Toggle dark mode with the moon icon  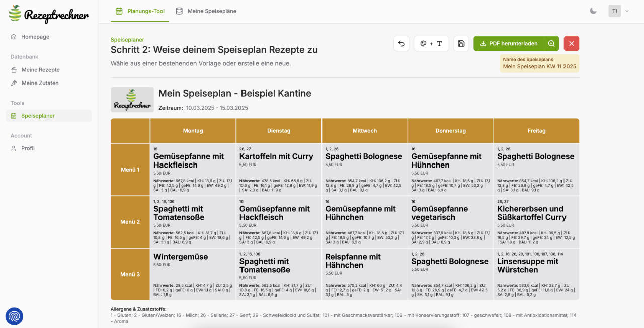593,11
